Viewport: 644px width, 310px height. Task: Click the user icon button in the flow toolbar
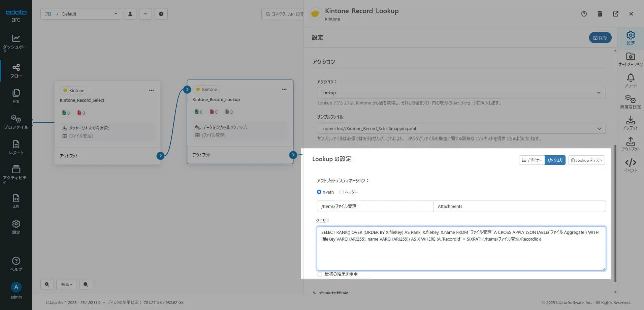(x=130, y=14)
